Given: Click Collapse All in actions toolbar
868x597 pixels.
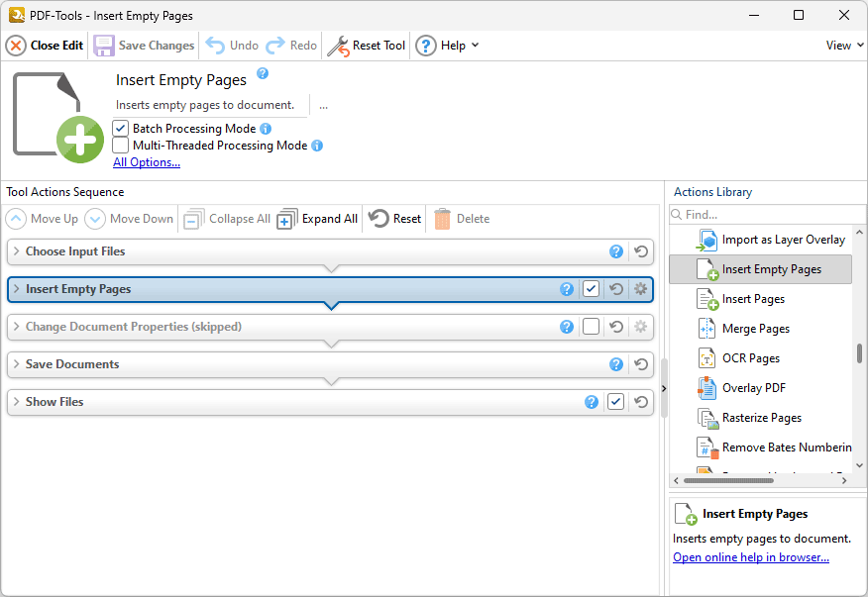Looking at the screenshot, I should click(x=227, y=219).
